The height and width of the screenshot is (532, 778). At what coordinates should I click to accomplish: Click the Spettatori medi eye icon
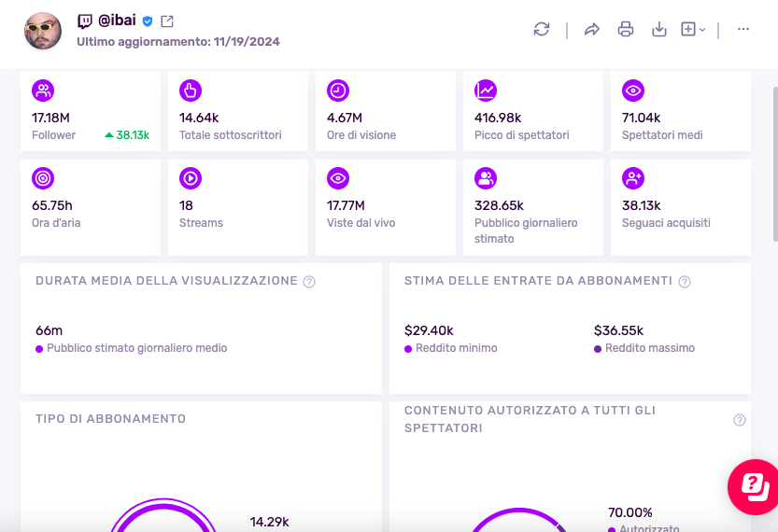point(633,91)
